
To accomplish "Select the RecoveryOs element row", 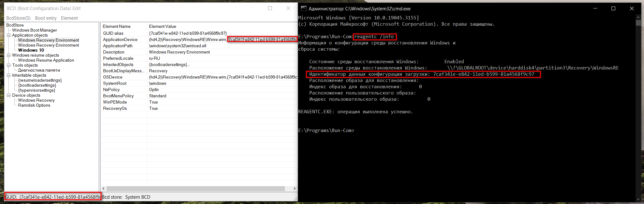I will point(199,108).
